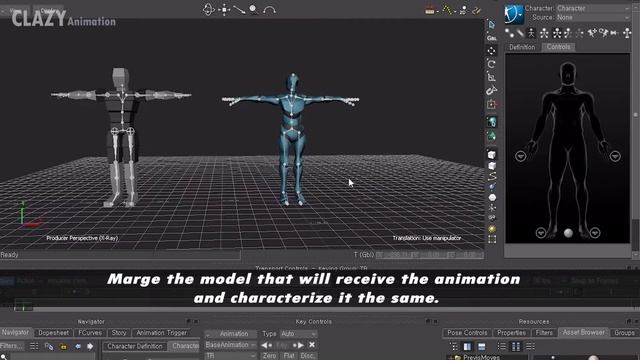Open the Asset Browser tab

(584, 333)
